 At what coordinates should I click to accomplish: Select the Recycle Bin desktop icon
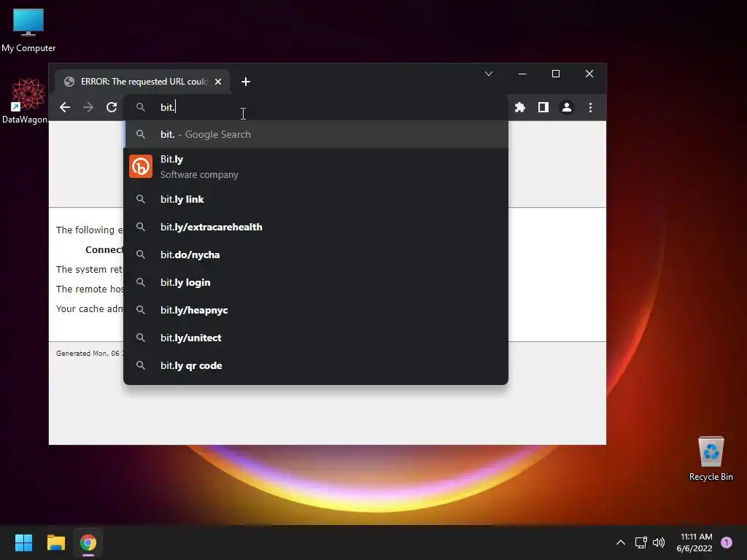(x=711, y=459)
